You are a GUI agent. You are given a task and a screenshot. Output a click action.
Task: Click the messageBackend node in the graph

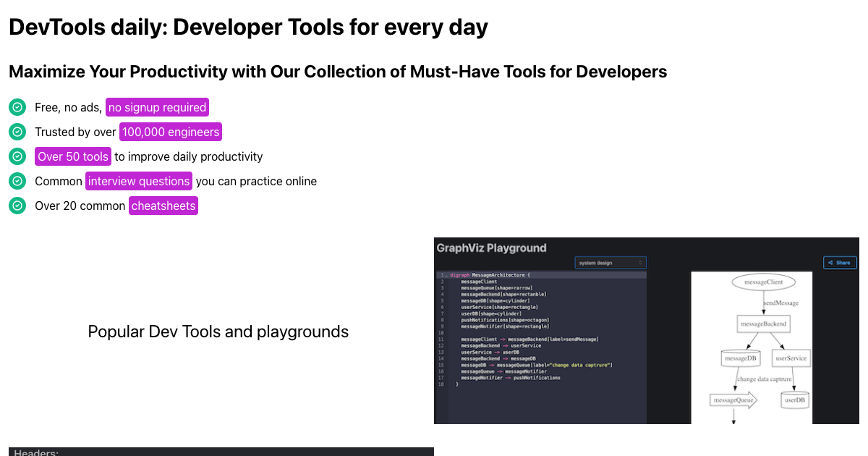click(763, 324)
